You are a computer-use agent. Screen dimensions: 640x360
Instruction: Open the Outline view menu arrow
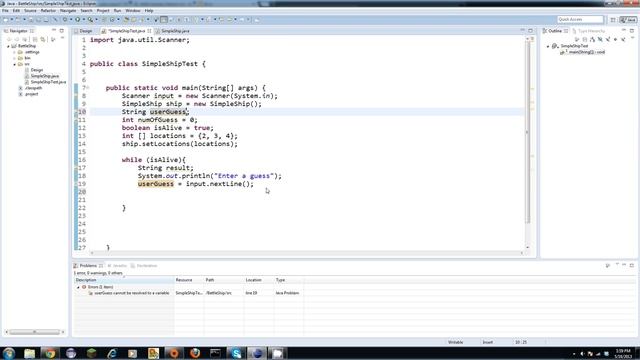tap(632, 39)
